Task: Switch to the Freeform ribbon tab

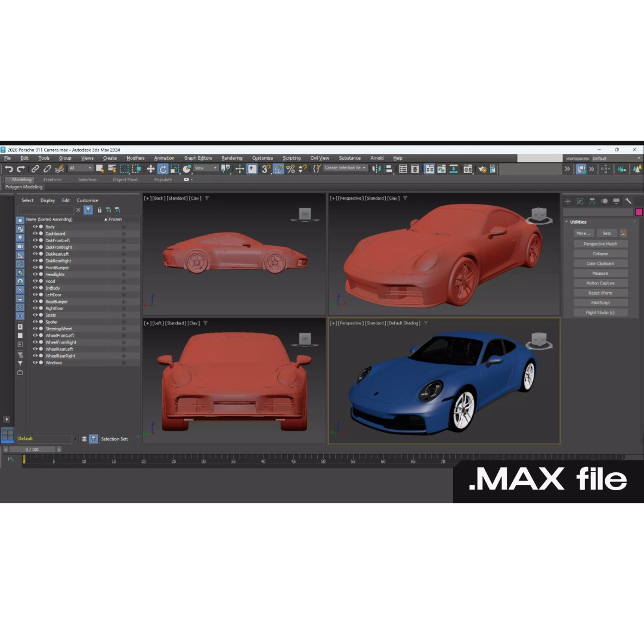Action: point(52,179)
